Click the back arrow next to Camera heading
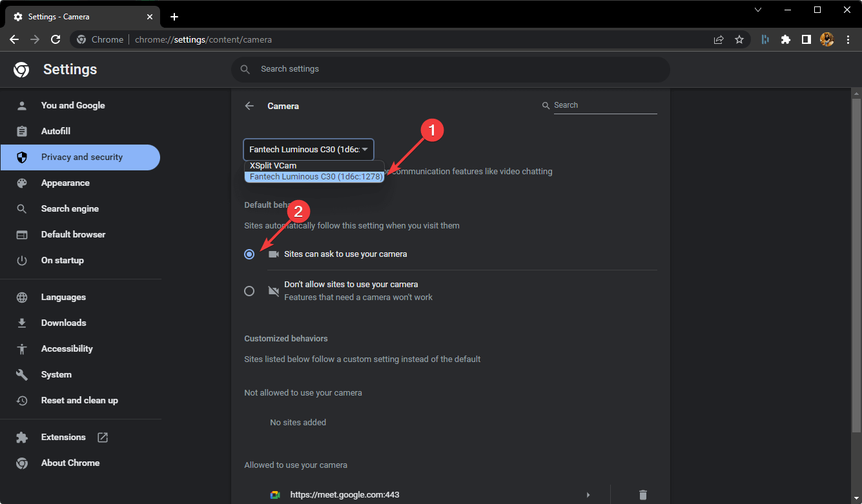 click(250, 105)
